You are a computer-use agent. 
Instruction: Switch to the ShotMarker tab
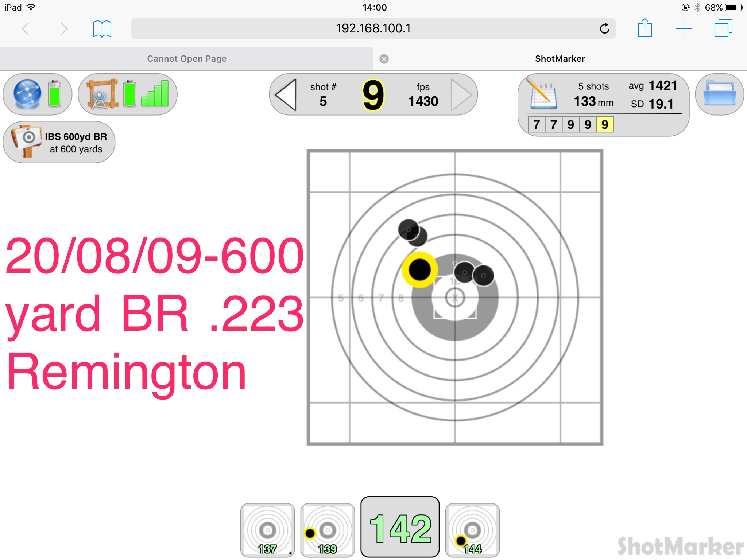click(x=560, y=59)
